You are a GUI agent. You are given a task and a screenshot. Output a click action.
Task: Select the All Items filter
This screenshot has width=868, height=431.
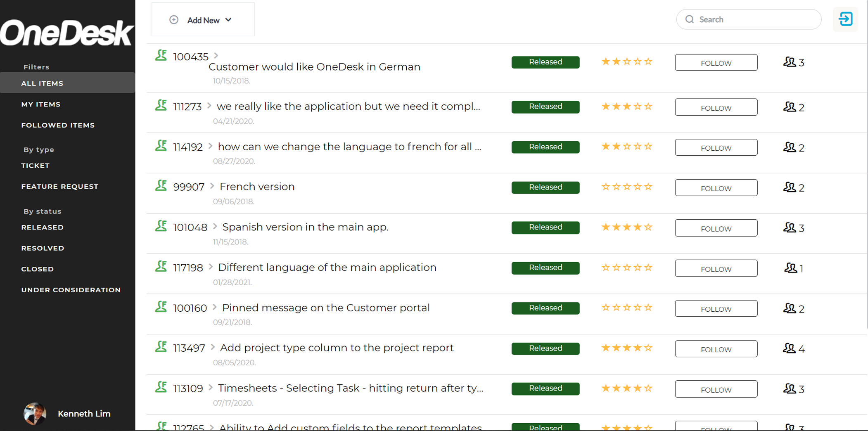click(x=67, y=83)
